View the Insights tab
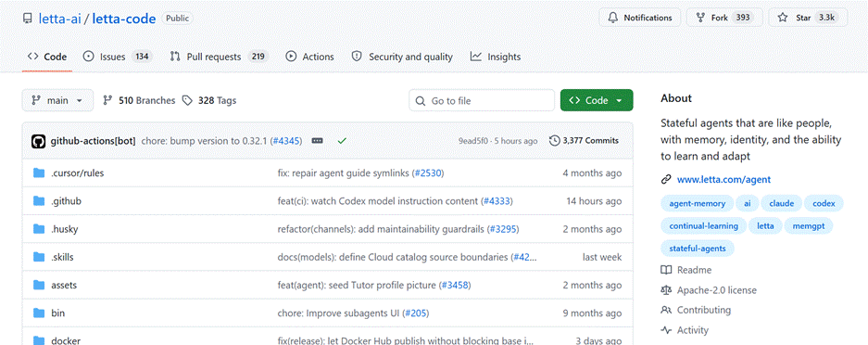The height and width of the screenshot is (345, 868). pyautogui.click(x=496, y=57)
